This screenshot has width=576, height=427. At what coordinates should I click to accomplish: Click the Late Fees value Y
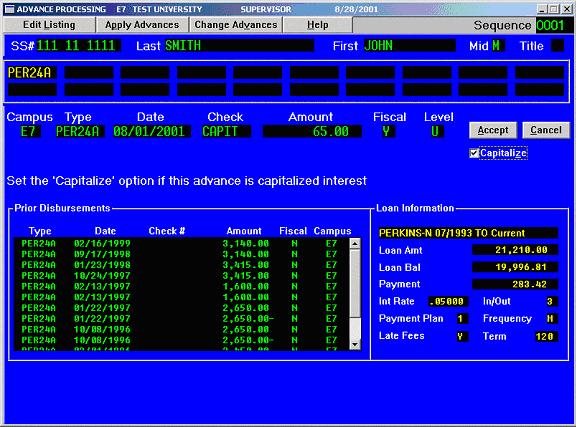[x=461, y=336]
